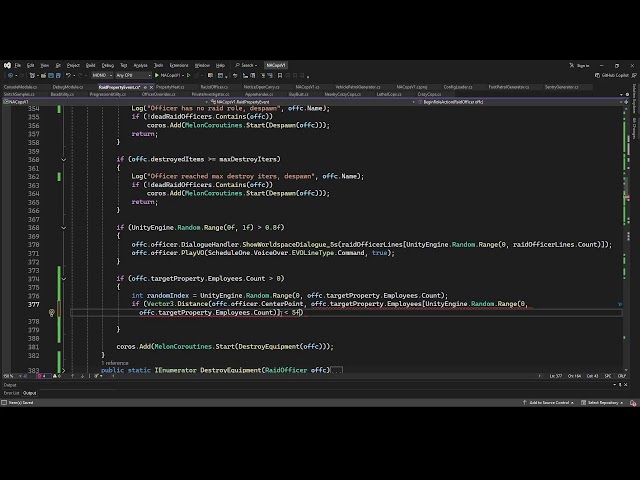Open the MACopsV1.RaidPropertyEvent type dropdown
The image size is (640, 480).
point(313,102)
